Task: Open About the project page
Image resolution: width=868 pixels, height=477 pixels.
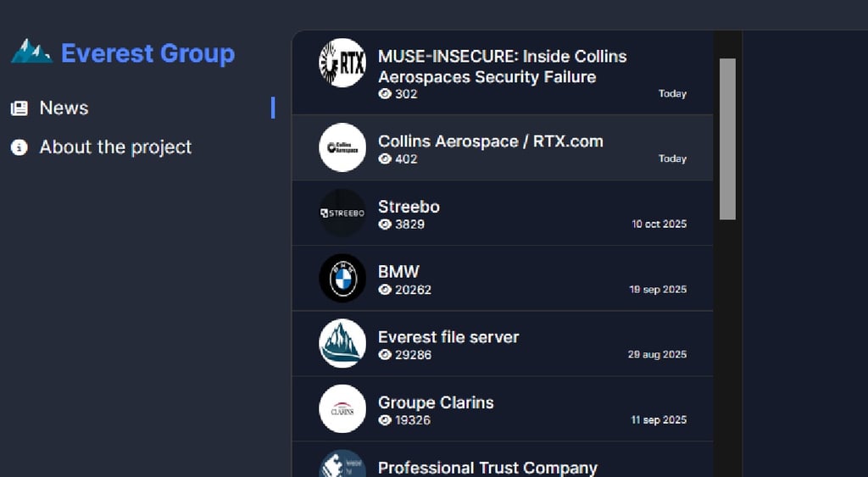Action: point(115,147)
